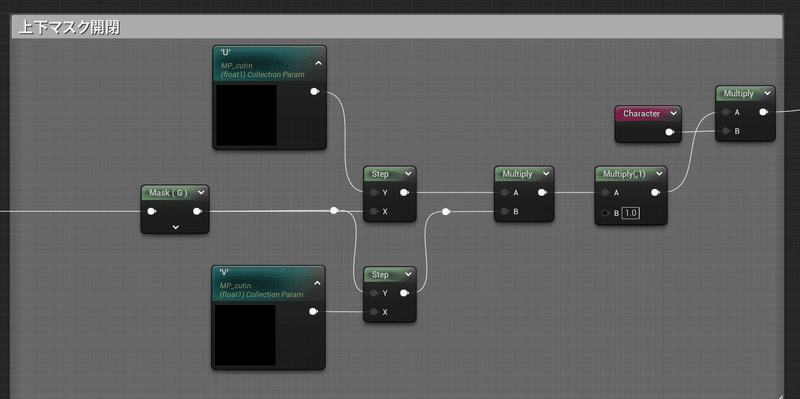Click Mask (G) node output pin

[x=197, y=211]
